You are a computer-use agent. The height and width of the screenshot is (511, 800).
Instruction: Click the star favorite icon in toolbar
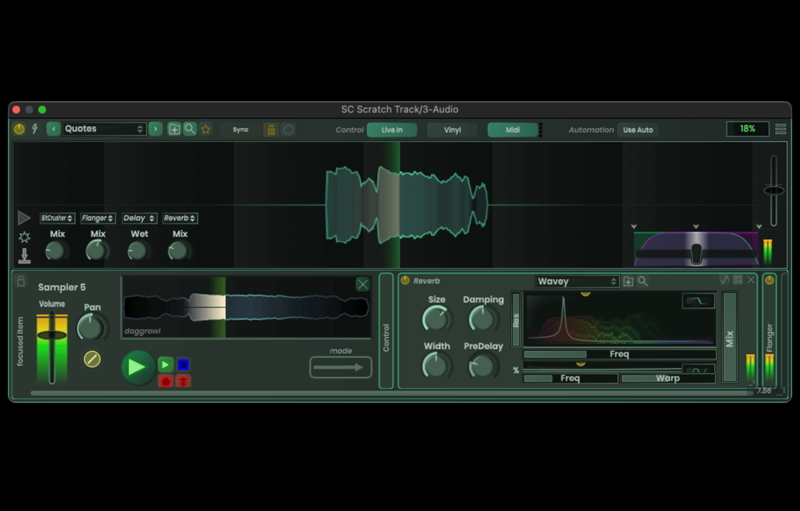206,130
